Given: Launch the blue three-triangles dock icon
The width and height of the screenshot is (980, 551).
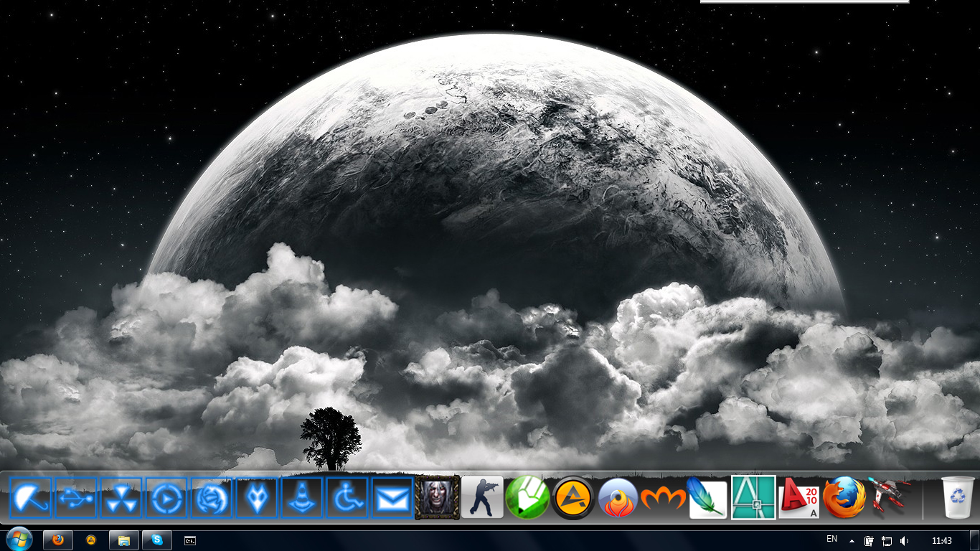Looking at the screenshot, I should tap(121, 498).
